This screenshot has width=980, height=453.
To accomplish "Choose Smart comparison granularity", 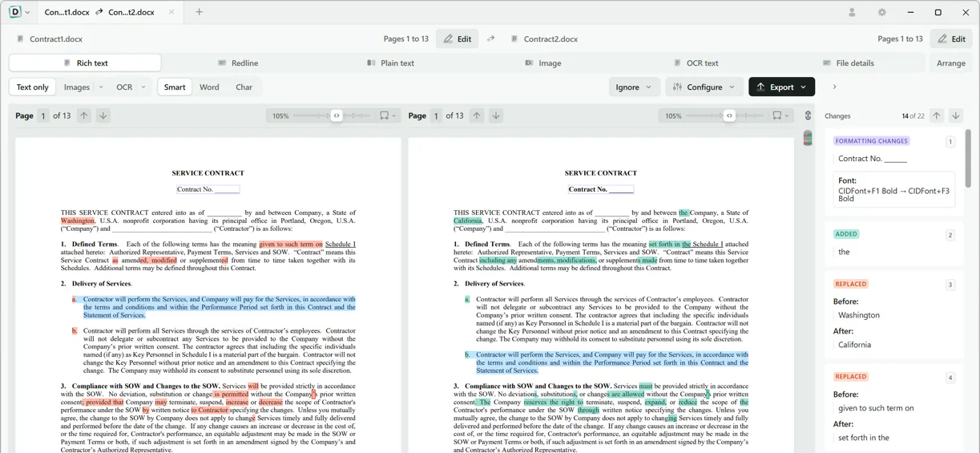I will coord(175,87).
